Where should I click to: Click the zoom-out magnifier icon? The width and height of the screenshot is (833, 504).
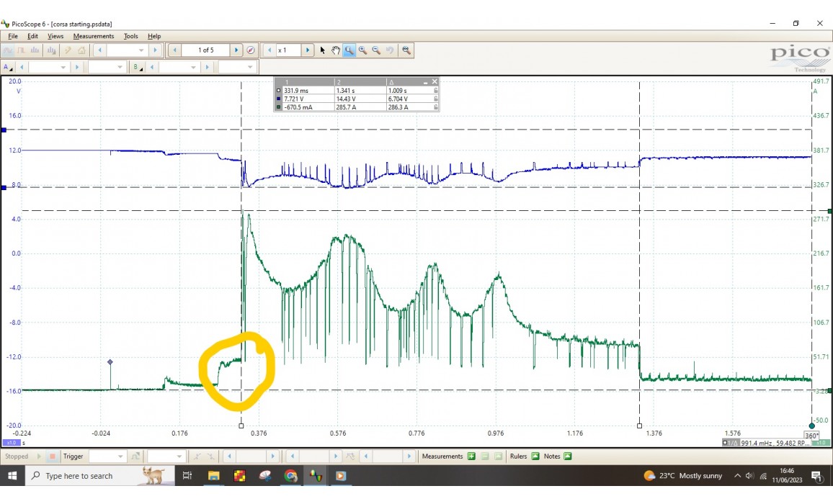tap(376, 50)
